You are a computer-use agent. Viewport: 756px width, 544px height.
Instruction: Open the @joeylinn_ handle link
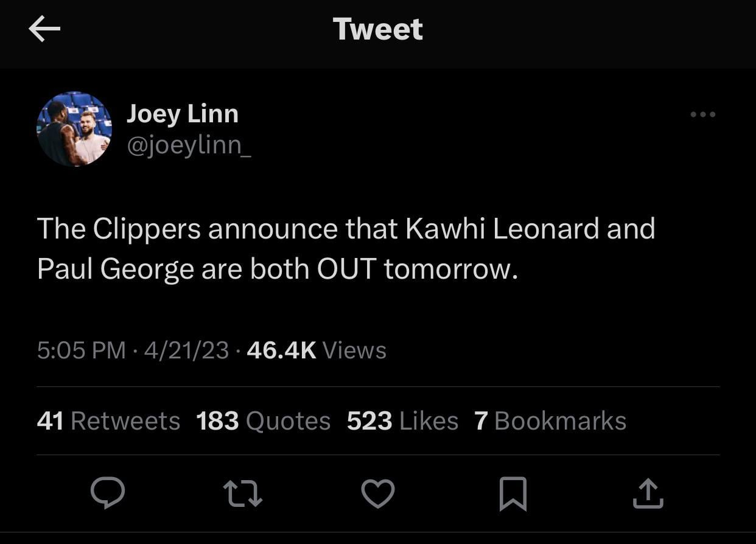coord(189,146)
